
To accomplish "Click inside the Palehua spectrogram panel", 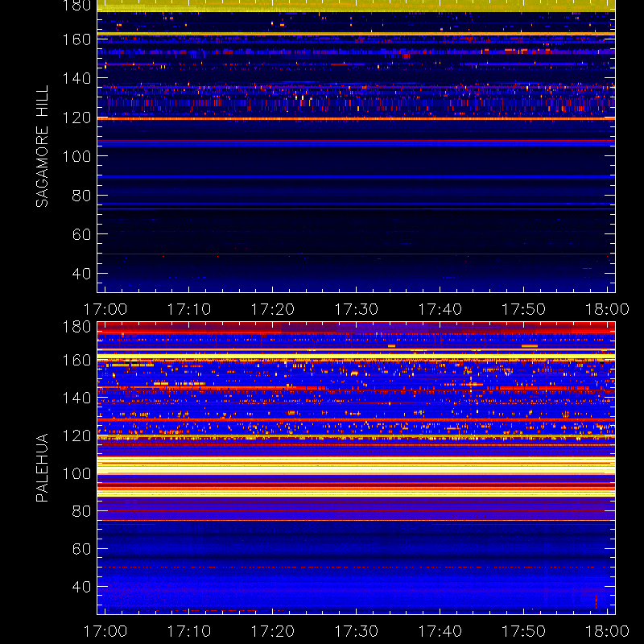I will point(356,468).
